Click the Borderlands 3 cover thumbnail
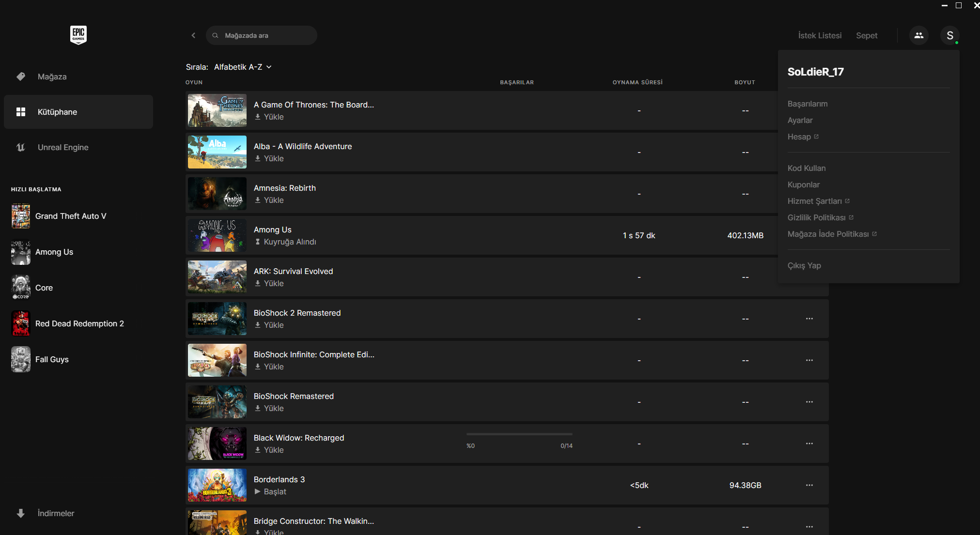Screen dimensions: 980x535 [x=217, y=485]
